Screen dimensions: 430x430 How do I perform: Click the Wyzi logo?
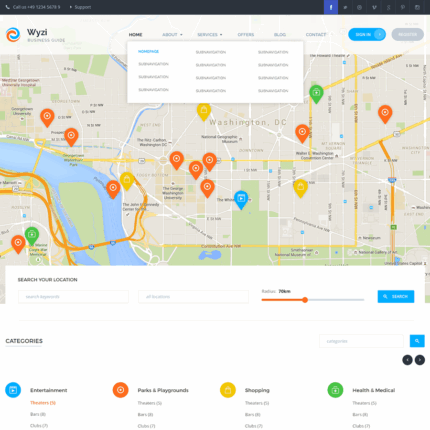click(x=35, y=35)
